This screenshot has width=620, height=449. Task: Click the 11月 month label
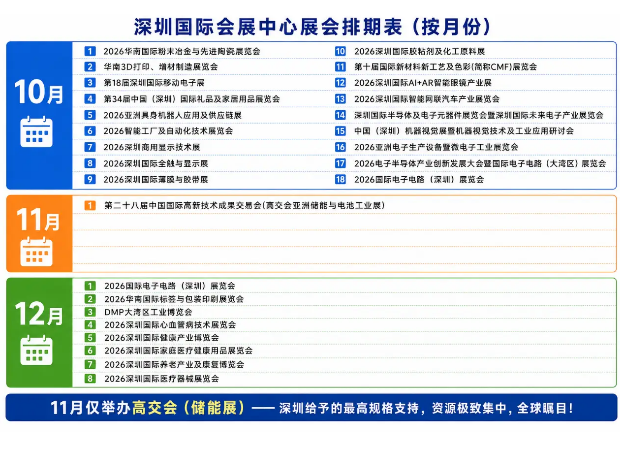point(38,219)
